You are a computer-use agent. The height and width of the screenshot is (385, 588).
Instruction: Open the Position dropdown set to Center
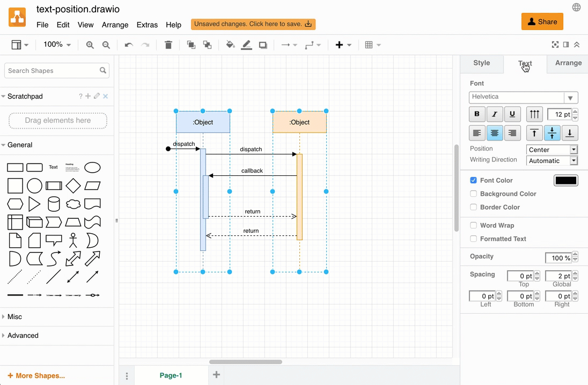pos(552,149)
